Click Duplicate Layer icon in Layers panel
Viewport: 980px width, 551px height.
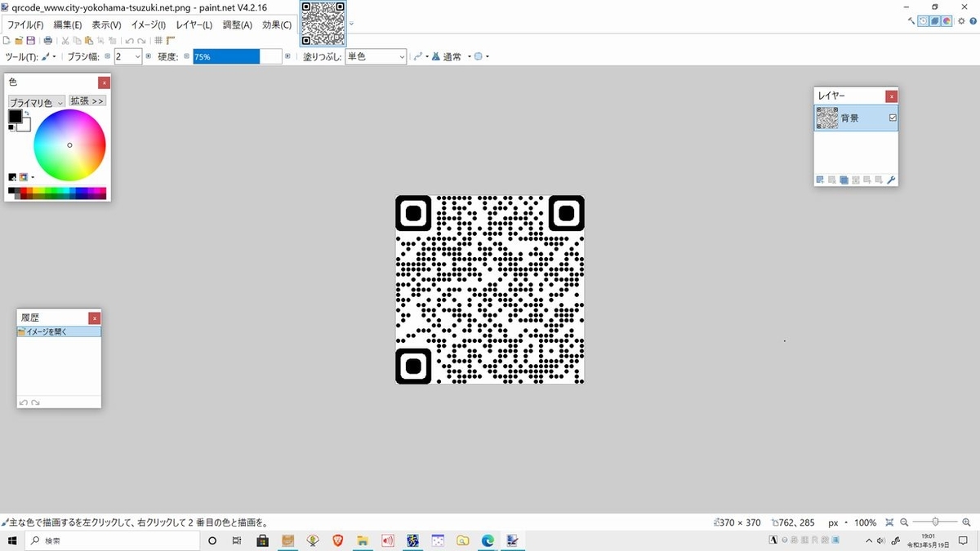[x=844, y=180]
